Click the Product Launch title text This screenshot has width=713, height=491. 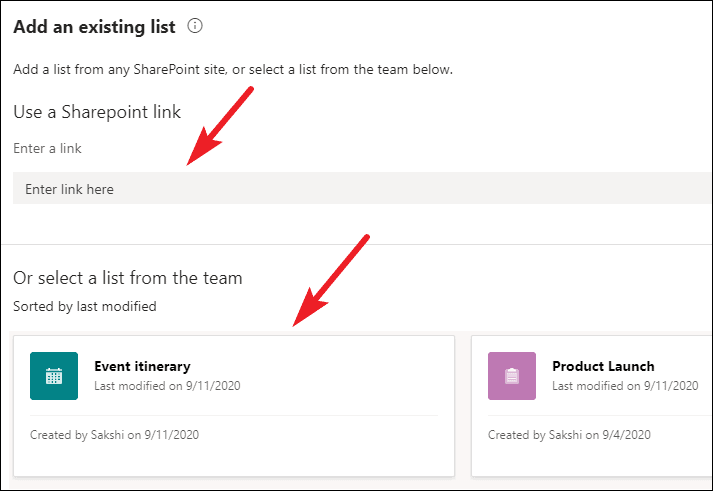603,366
